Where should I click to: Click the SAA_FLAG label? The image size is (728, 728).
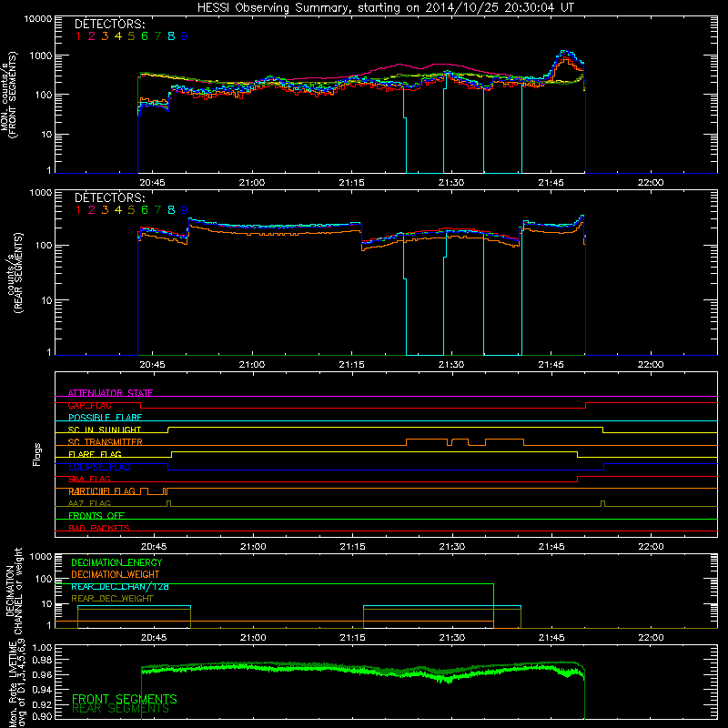(89, 479)
